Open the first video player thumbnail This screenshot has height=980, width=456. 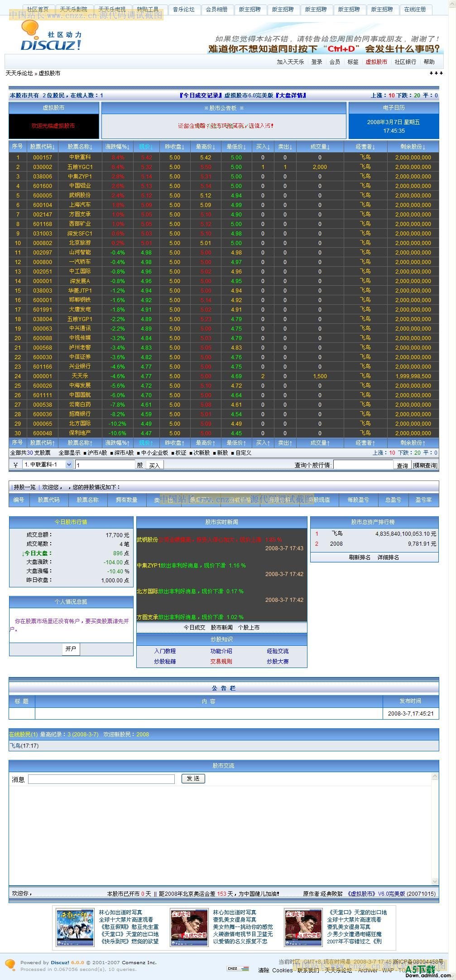(75, 927)
